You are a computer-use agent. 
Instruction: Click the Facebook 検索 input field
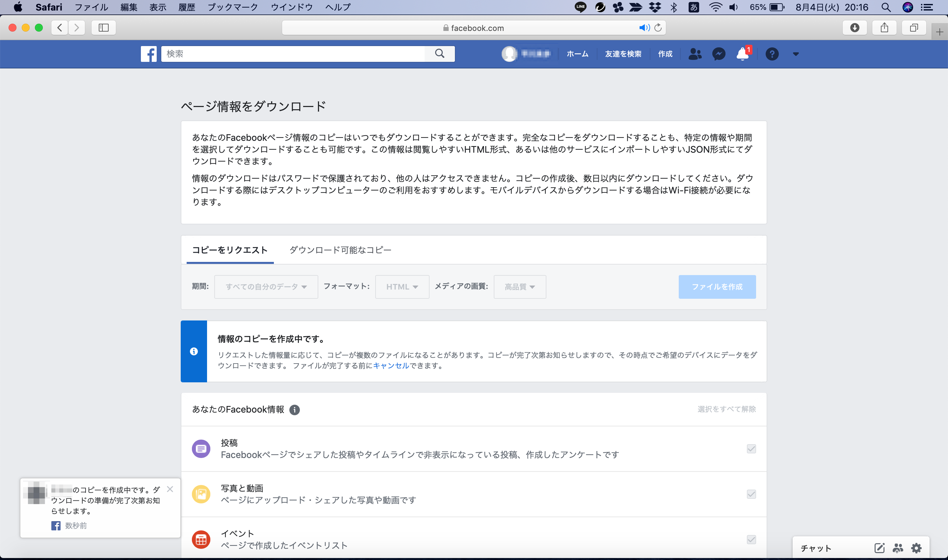(x=293, y=54)
